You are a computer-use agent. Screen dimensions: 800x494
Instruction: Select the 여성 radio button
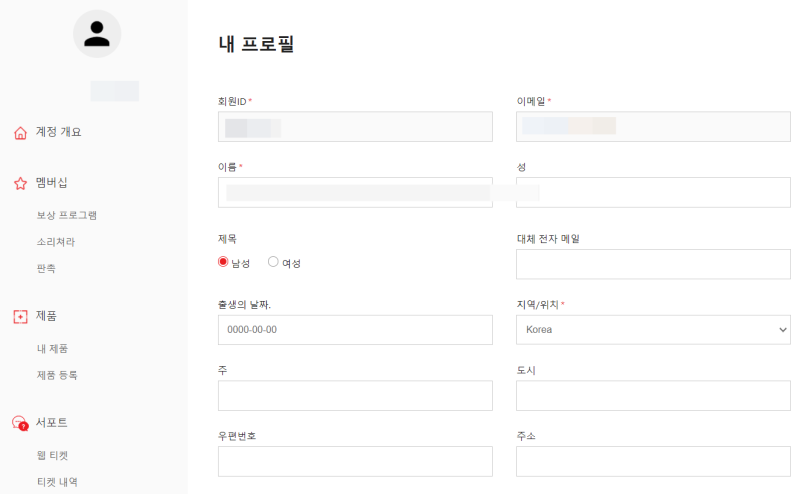[273, 262]
